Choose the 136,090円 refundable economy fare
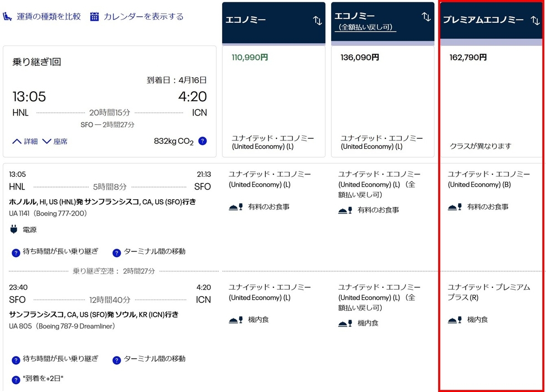The height and width of the screenshot is (392, 546). pos(359,58)
